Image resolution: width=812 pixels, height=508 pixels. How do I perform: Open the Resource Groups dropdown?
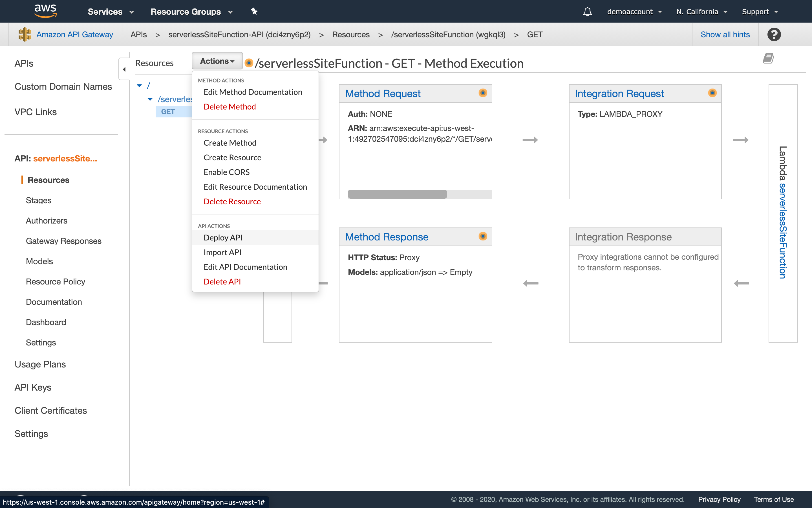click(x=192, y=12)
